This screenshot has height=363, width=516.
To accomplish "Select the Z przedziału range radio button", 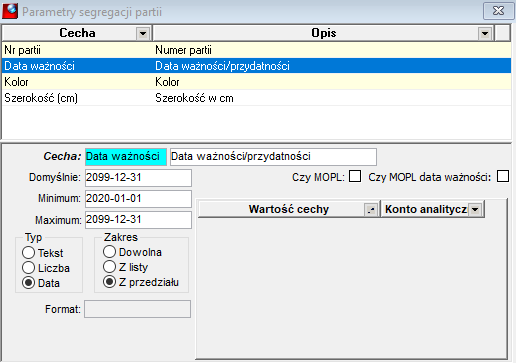I will 109,282.
